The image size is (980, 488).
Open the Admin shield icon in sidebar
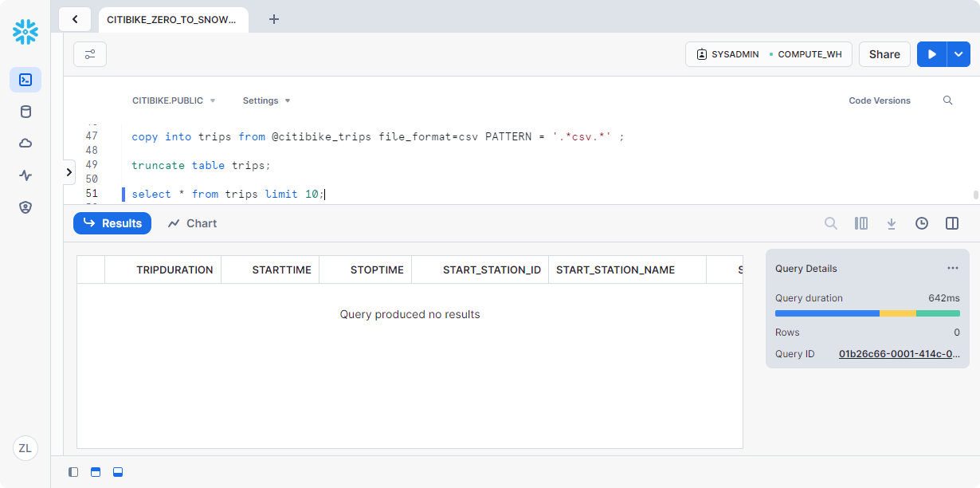[x=25, y=207]
